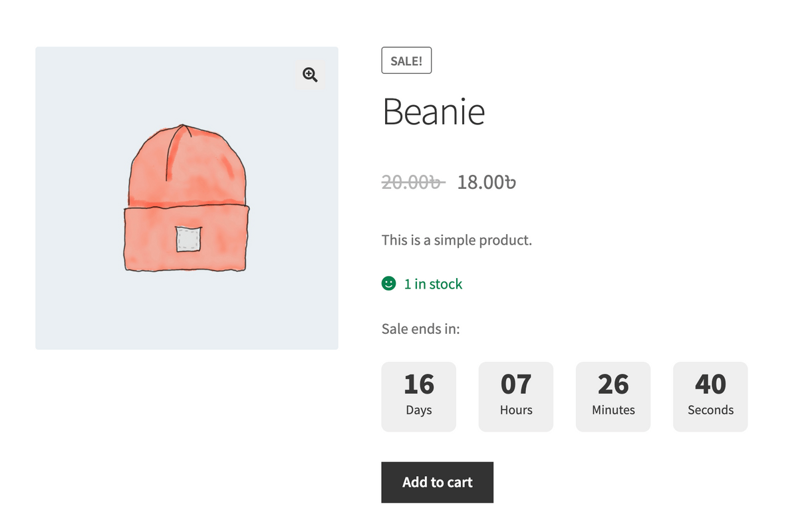
Task: Click the 18.00 sale price
Action: pos(486,182)
